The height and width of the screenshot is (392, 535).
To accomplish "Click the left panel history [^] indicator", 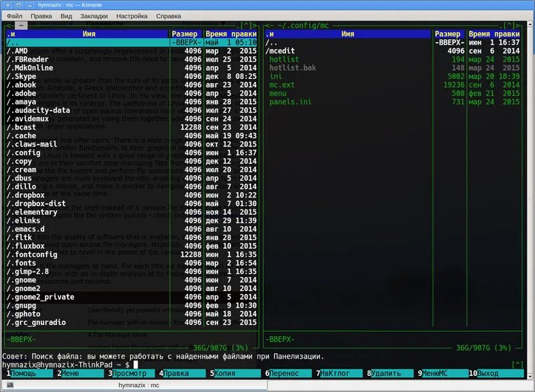I will [x=246, y=25].
